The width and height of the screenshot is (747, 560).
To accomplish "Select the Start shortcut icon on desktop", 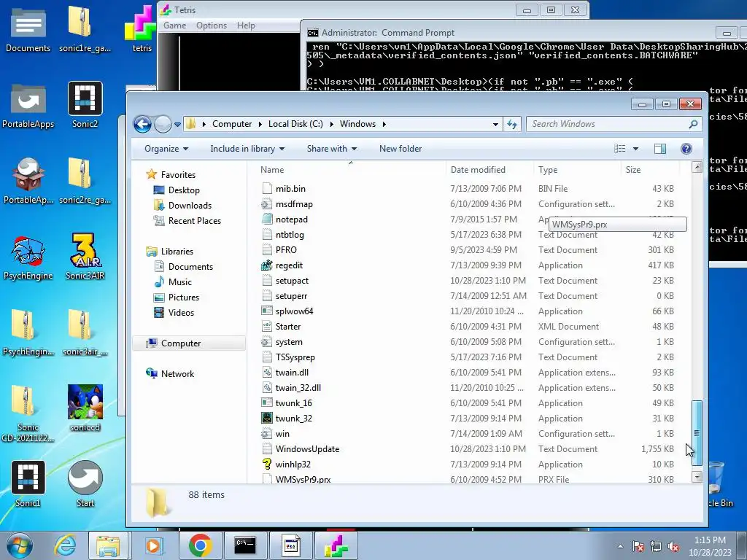I will tap(85, 484).
